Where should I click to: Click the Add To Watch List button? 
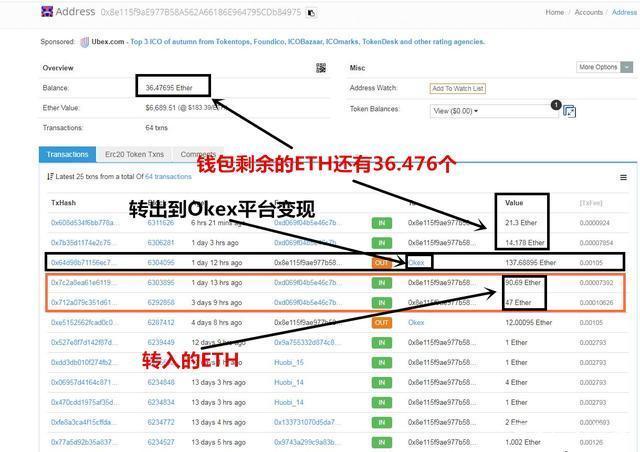(458, 88)
